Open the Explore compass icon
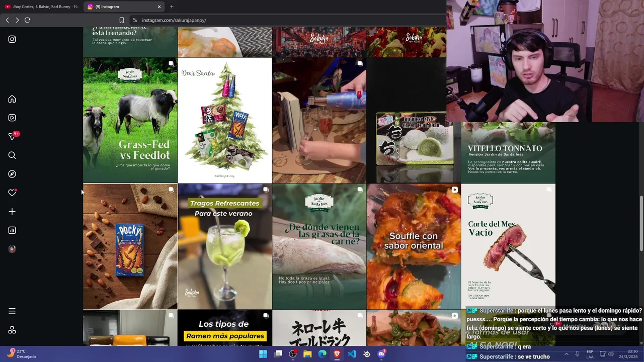644x362 pixels. point(12,174)
